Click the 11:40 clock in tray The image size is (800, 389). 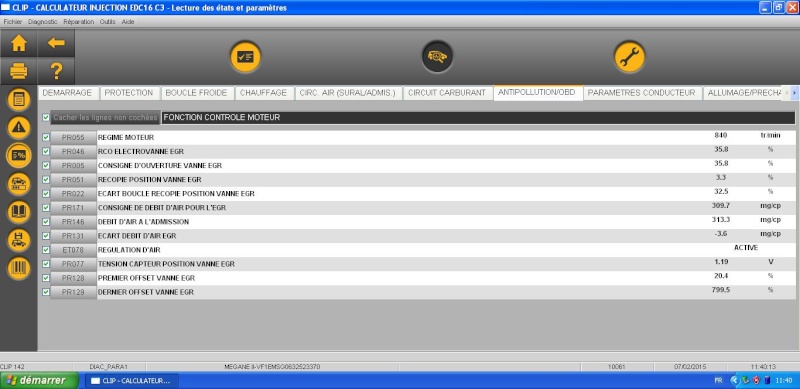(x=784, y=380)
